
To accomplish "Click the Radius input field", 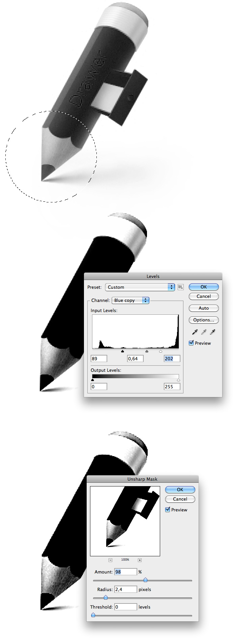I will point(125,589).
